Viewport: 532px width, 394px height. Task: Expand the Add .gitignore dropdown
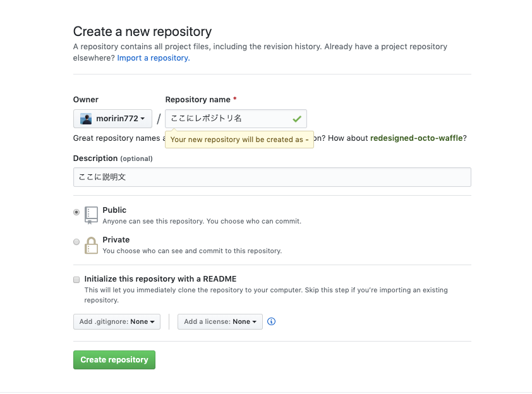tap(117, 322)
